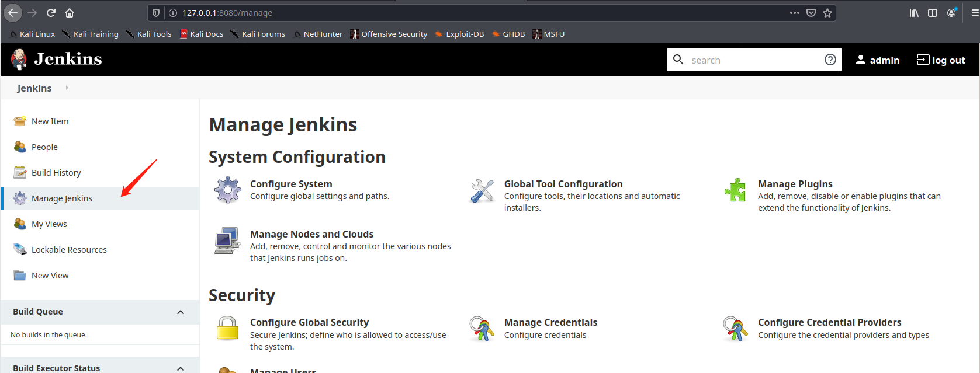Click the browser address bar URL

coord(227,13)
